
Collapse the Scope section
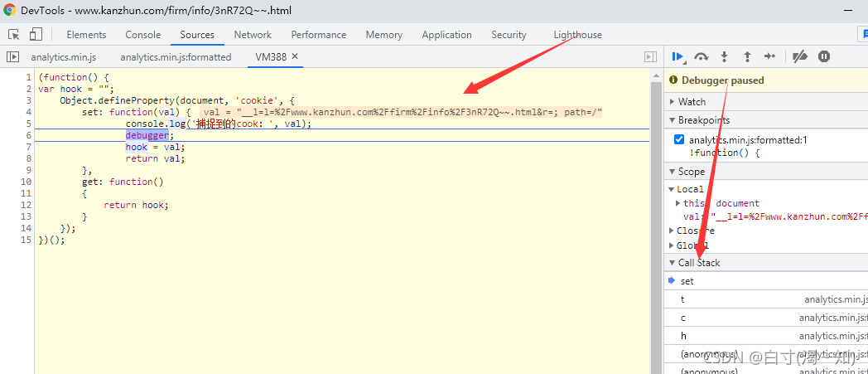pyautogui.click(x=673, y=172)
